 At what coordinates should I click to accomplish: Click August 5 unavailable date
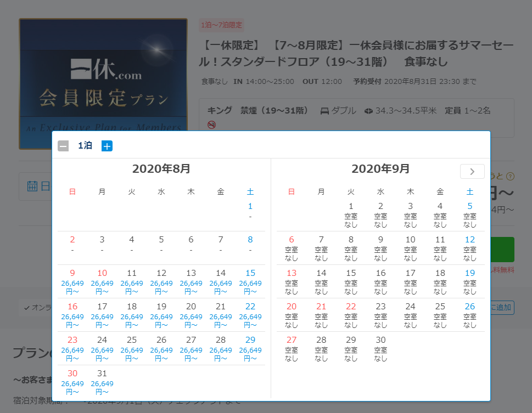(x=161, y=245)
